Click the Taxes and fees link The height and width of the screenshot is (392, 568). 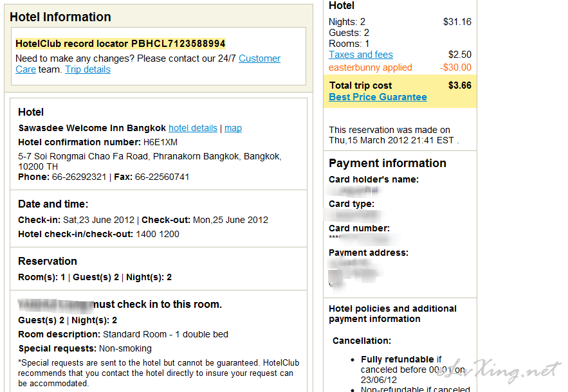click(360, 55)
